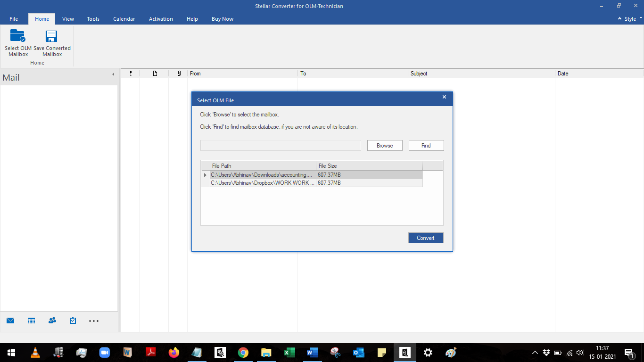
Task: Open Zoom from the taskbar
Action: pyautogui.click(x=104, y=352)
